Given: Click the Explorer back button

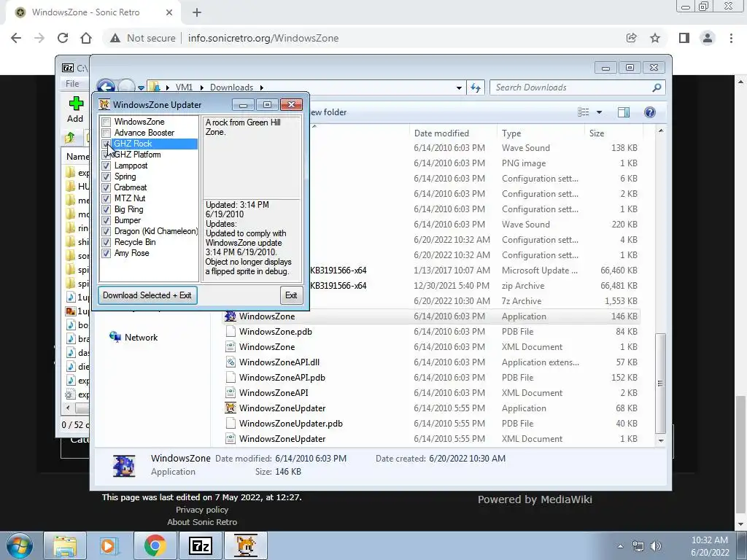Looking at the screenshot, I should (x=106, y=87).
